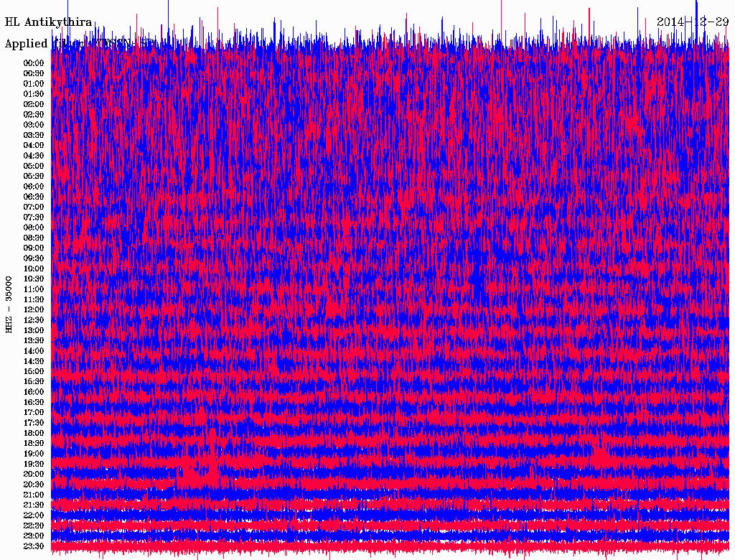This screenshot has height=560, width=735.
Task: Click the 10:30 time label
Action: (x=34, y=279)
